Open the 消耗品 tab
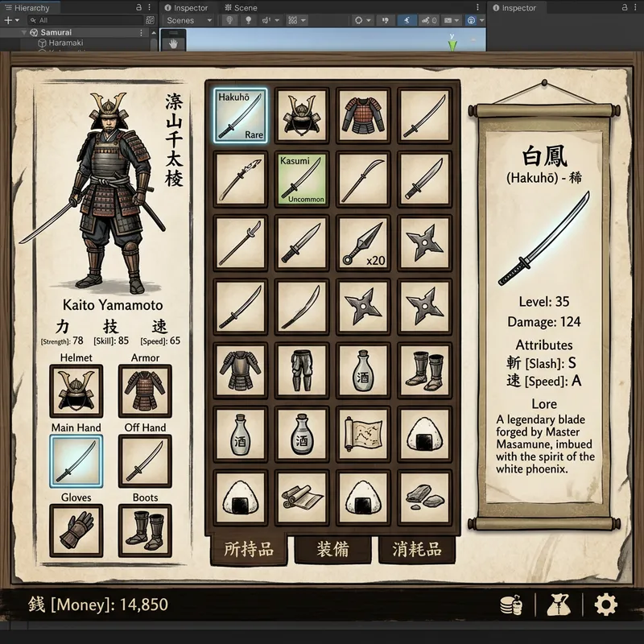The image size is (644, 644). point(416,549)
